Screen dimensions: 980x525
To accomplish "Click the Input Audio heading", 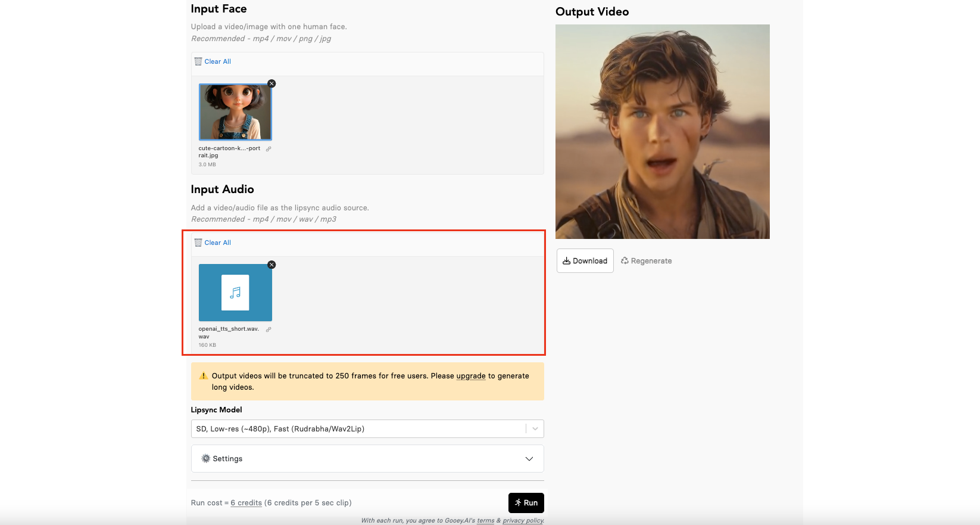I will point(223,190).
